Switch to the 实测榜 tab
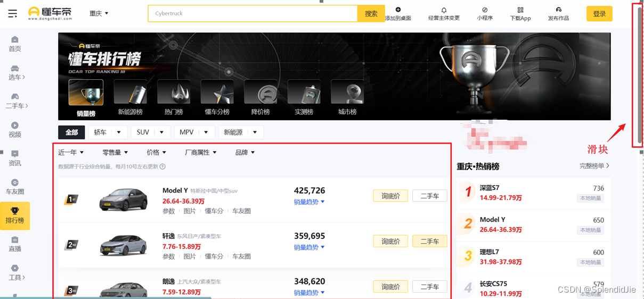The width and height of the screenshot is (644, 299). pos(304,98)
